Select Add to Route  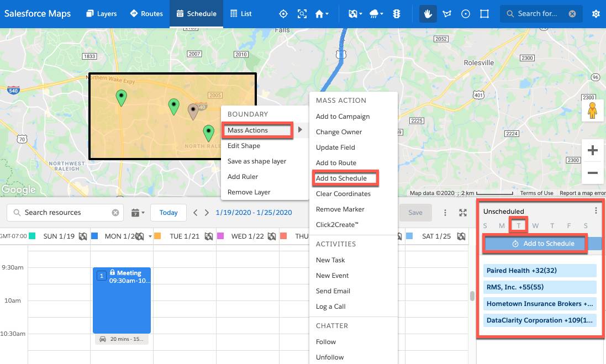click(x=336, y=163)
